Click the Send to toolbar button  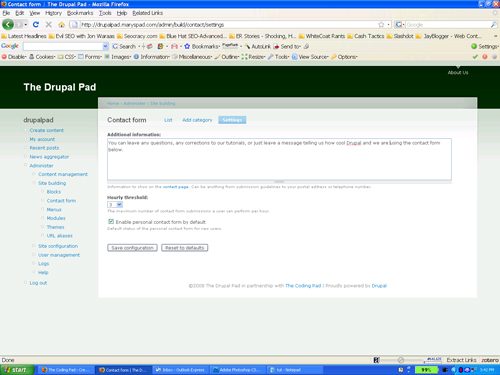point(287,46)
